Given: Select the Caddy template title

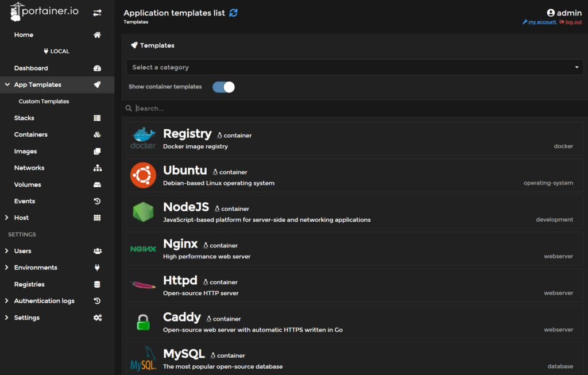Looking at the screenshot, I should click(182, 317).
